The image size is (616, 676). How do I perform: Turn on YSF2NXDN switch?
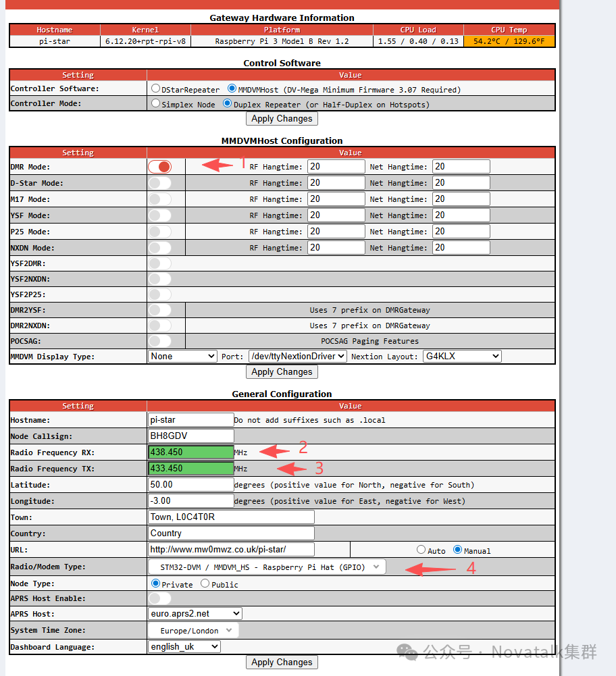[x=160, y=279]
